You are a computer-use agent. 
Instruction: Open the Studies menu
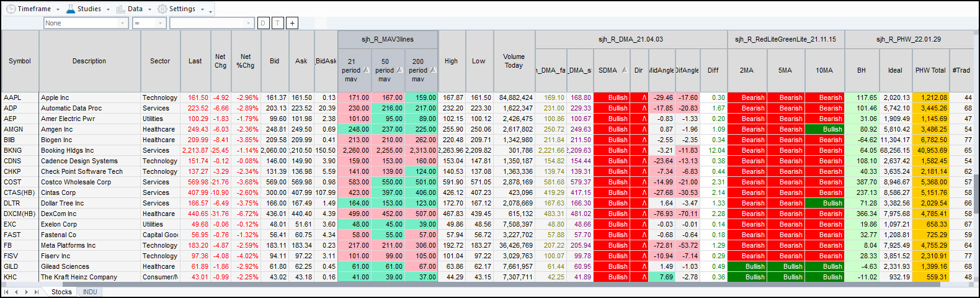87,9
